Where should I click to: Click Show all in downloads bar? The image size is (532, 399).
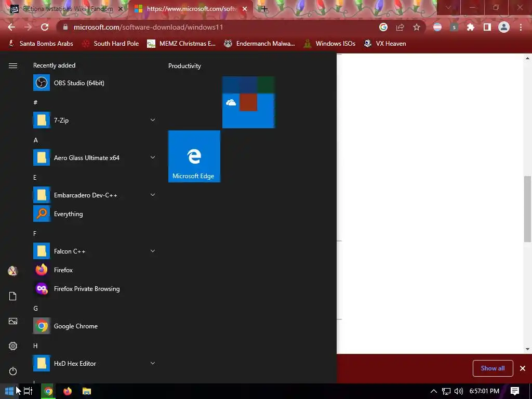click(493, 368)
